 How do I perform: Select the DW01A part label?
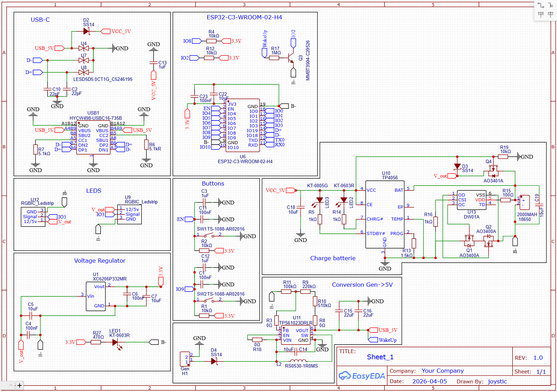[472, 217]
